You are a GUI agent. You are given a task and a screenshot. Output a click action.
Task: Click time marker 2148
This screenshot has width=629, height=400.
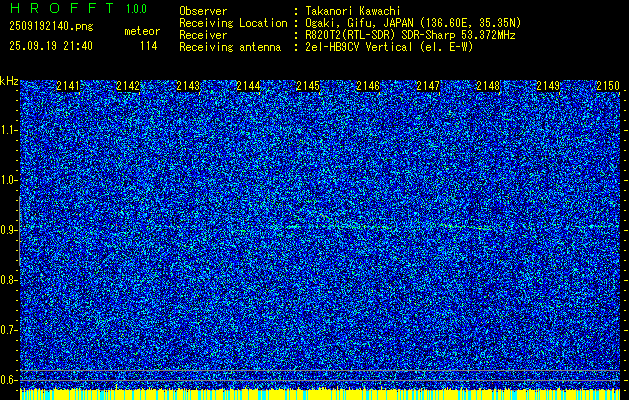click(488, 86)
